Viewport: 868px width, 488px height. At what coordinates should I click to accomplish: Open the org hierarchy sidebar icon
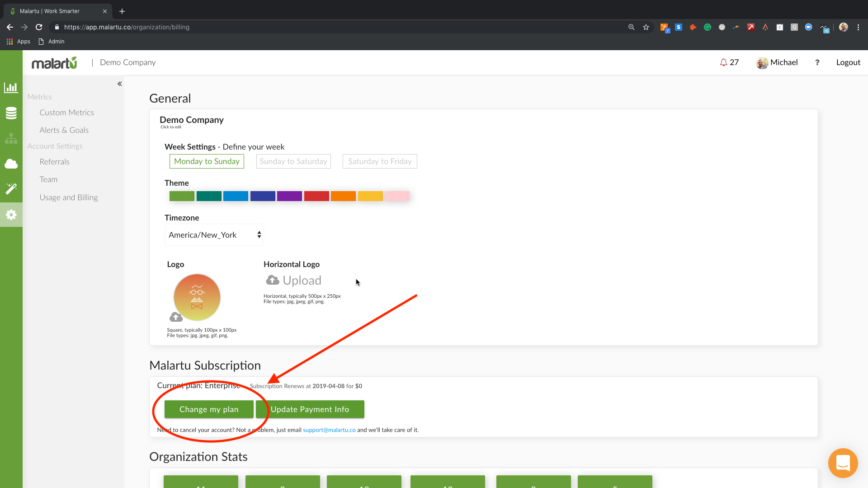[x=11, y=138]
